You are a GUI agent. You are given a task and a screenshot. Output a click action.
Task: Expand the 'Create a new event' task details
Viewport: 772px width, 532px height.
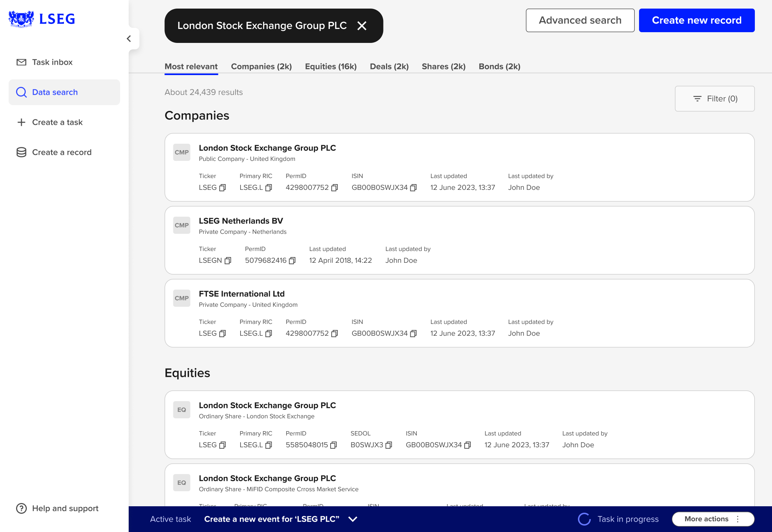click(352, 519)
